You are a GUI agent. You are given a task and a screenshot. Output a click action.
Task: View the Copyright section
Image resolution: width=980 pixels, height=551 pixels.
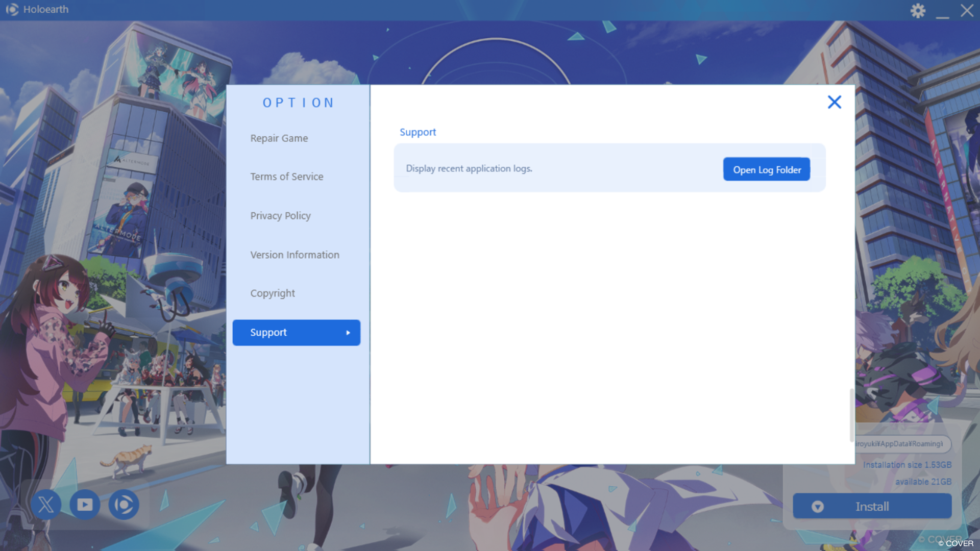[272, 293]
